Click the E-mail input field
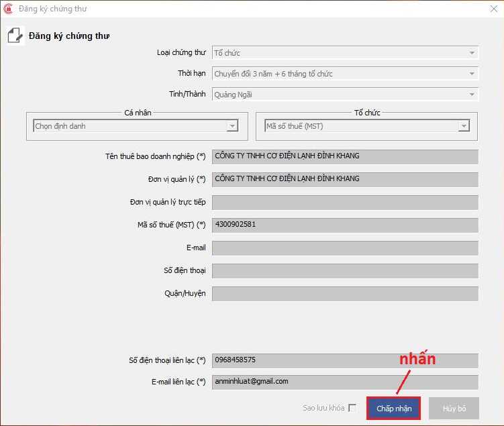The image size is (504, 426). (345, 248)
